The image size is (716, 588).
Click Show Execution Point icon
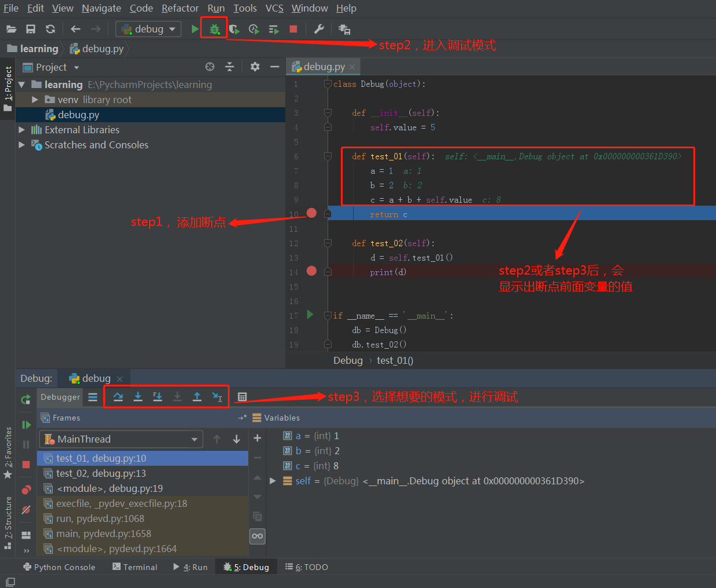click(93, 397)
